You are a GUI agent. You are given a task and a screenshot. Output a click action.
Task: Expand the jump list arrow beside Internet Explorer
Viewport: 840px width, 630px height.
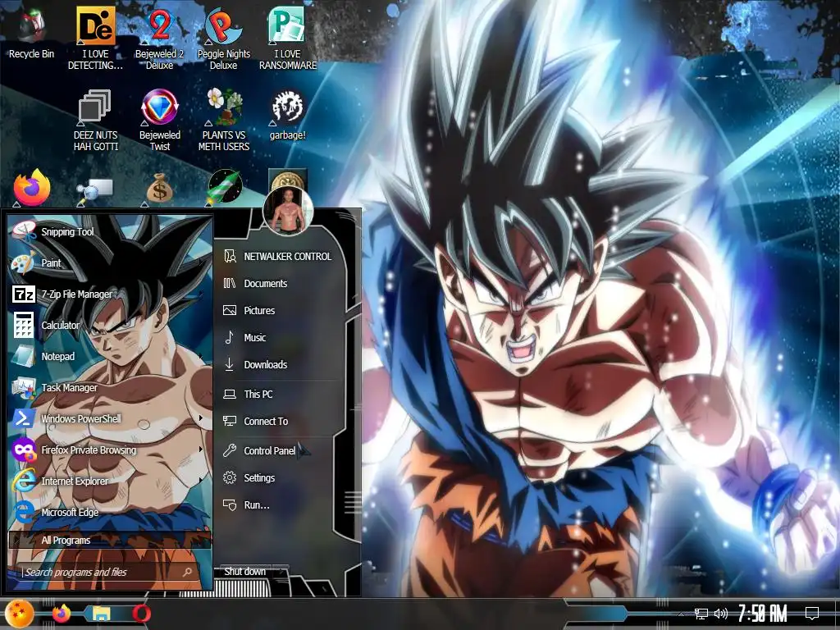click(x=201, y=481)
